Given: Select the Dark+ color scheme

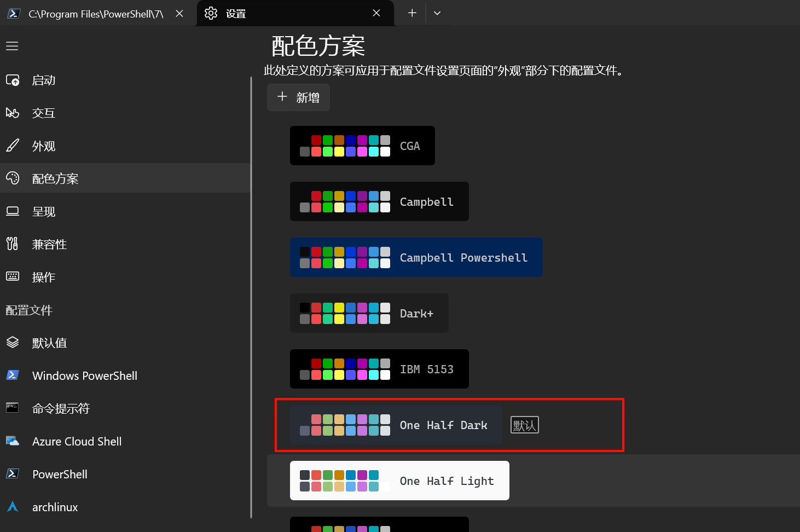Looking at the screenshot, I should pos(369,313).
